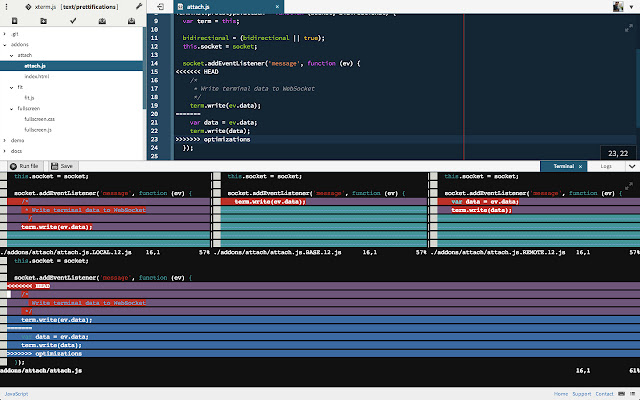Viewport: 640px width, 400px height.
Task: Collapse sidebar using the arrow panel icon
Action: point(160,7)
